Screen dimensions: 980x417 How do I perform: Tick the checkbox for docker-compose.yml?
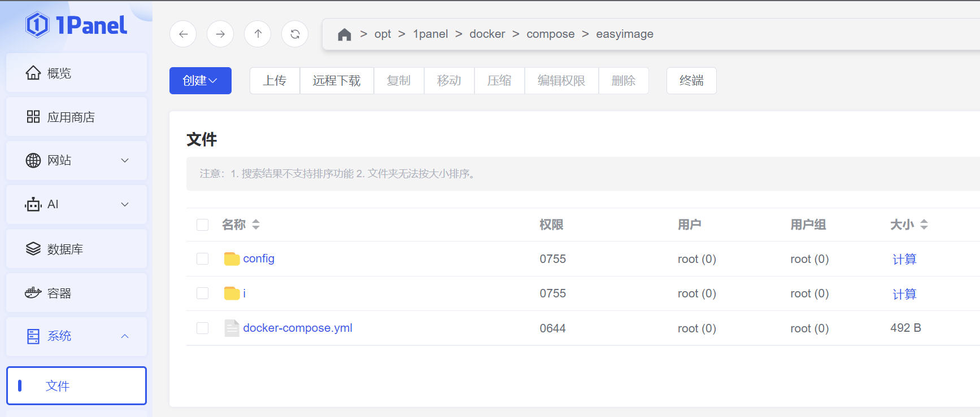coord(202,328)
